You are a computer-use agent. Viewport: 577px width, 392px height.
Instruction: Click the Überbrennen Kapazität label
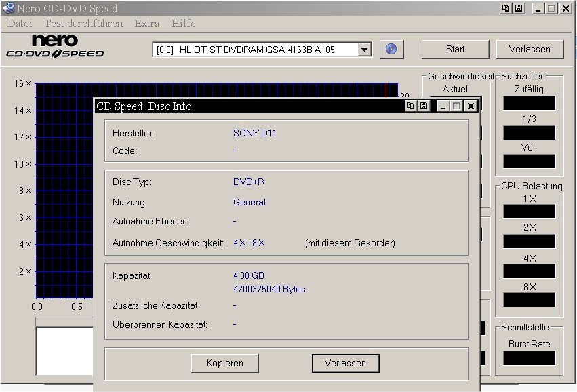click(160, 324)
